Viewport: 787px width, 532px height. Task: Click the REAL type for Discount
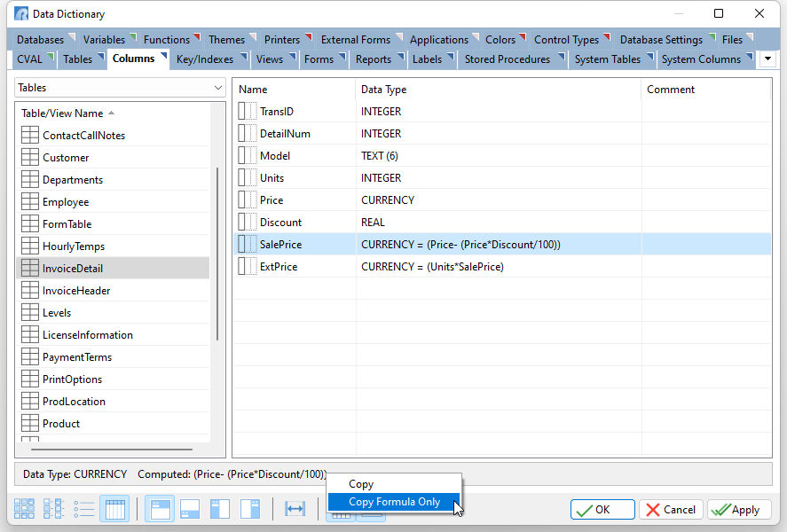(x=373, y=222)
